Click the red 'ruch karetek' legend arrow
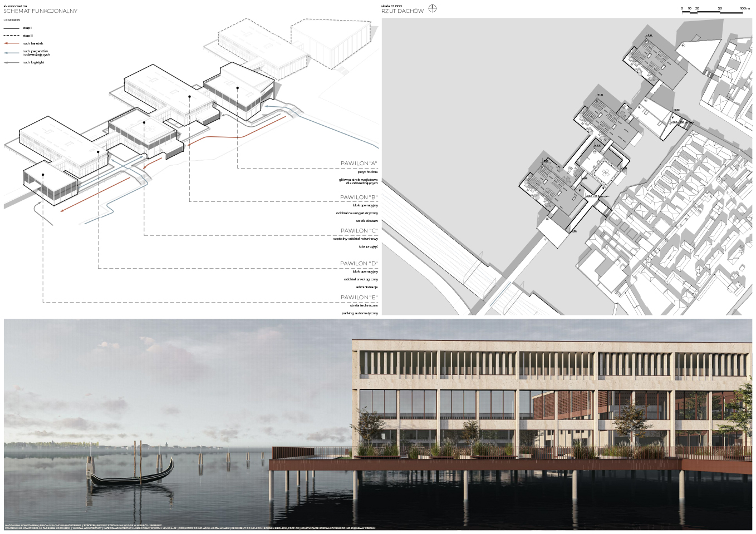The image size is (756, 534). click(12, 43)
